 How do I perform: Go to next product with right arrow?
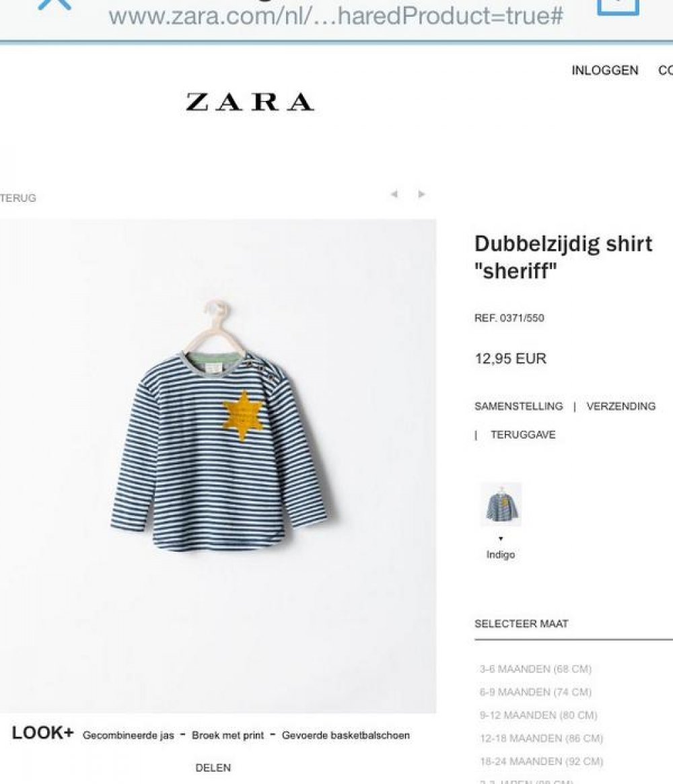pos(422,194)
